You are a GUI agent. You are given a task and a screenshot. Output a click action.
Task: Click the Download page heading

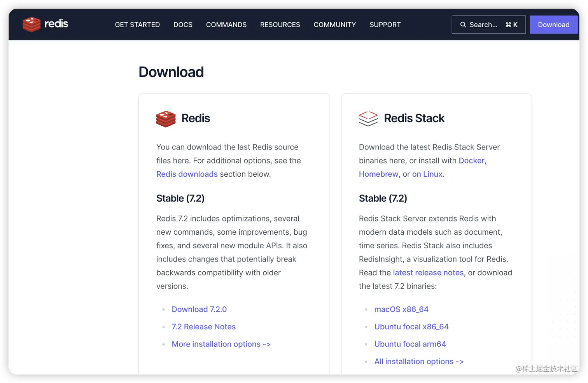pos(171,72)
